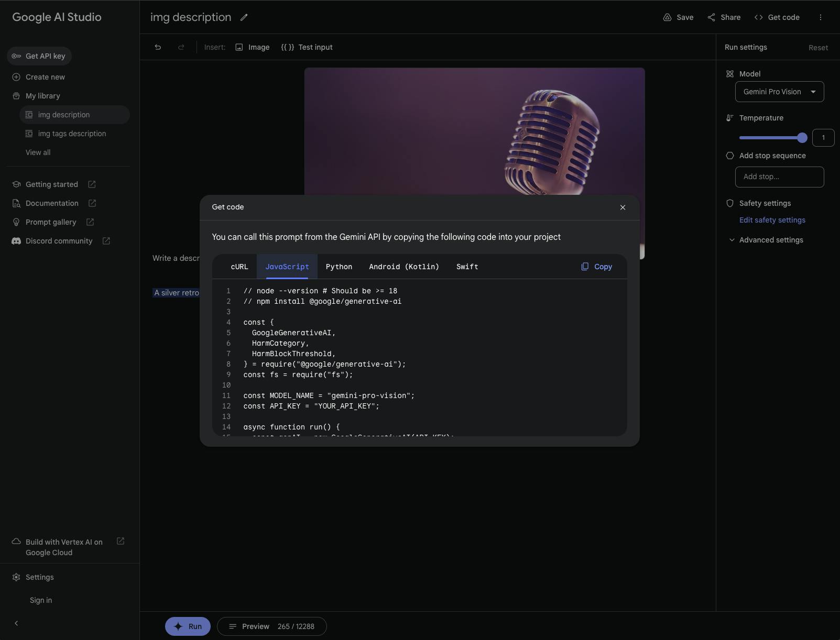Click the Add stop sequence field
Screen dimensions: 840x640
tap(779, 177)
